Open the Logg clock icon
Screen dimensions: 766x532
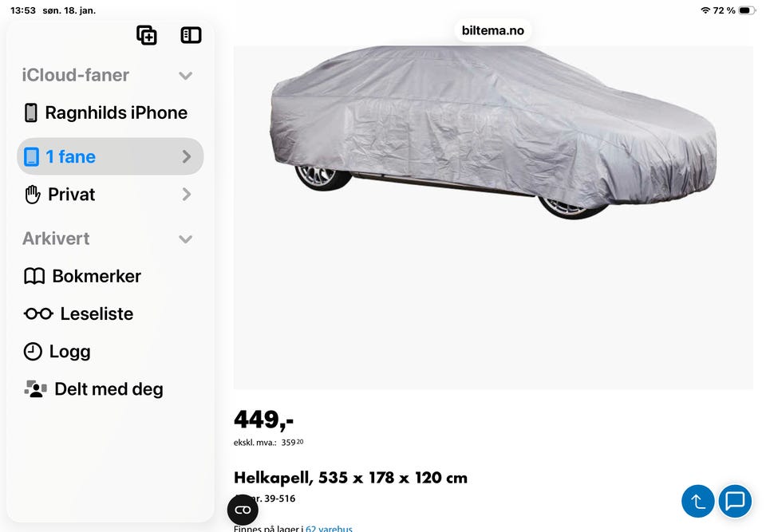coord(33,352)
